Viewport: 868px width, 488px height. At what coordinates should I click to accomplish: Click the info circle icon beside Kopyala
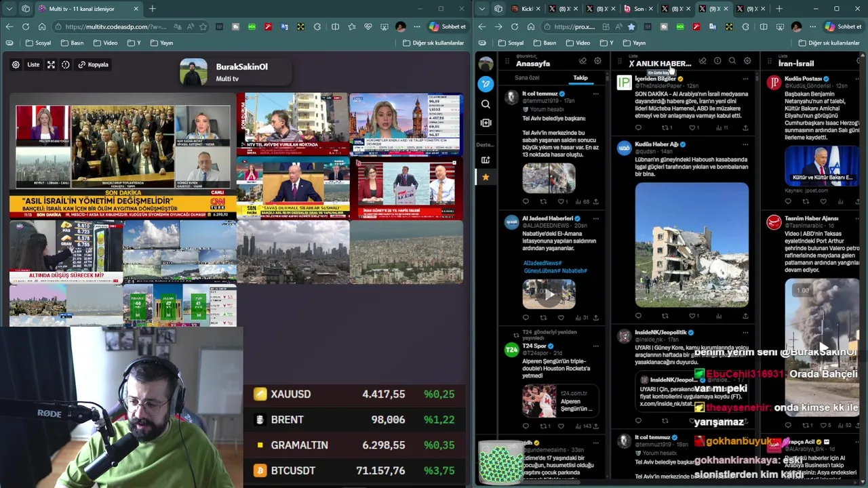click(66, 65)
